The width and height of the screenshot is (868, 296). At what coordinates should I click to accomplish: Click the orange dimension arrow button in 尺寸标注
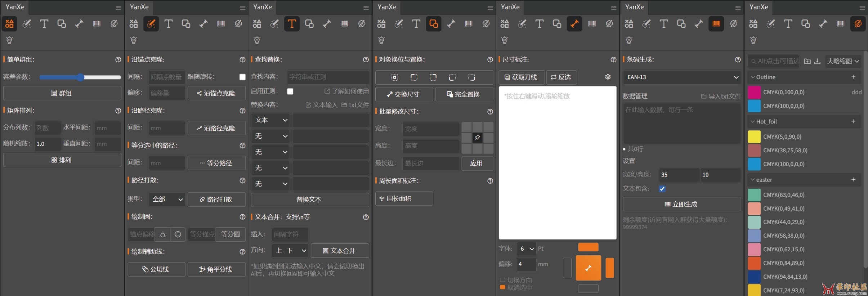click(x=589, y=268)
